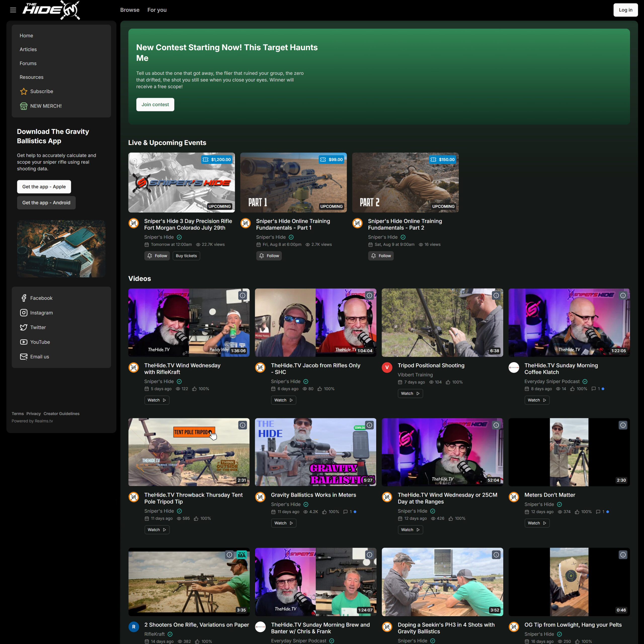Click Sniper's Hide avatar beside 3 Day Precision Rifle
The width and height of the screenshot is (644, 644).
134,223
